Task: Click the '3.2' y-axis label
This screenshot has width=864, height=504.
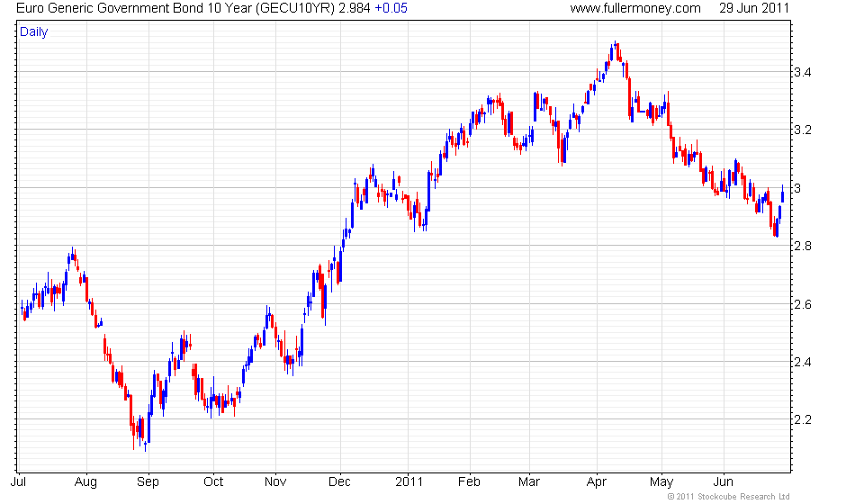Action: coord(802,130)
